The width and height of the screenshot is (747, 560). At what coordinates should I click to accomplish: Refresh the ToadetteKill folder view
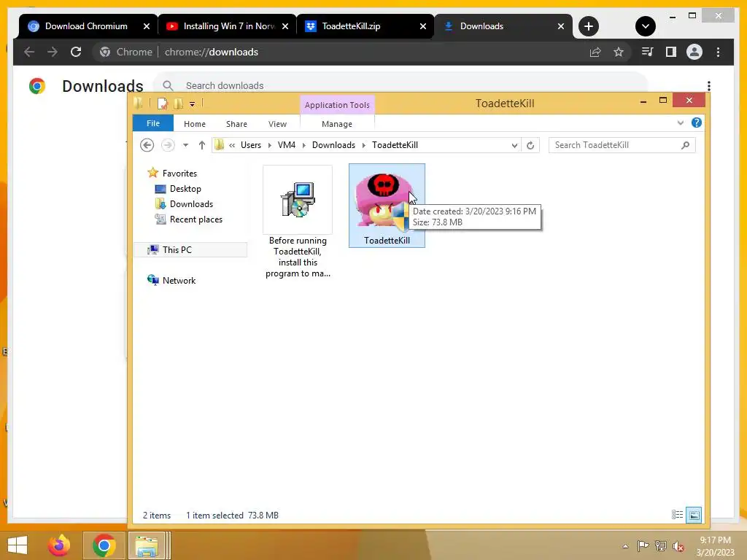point(530,145)
